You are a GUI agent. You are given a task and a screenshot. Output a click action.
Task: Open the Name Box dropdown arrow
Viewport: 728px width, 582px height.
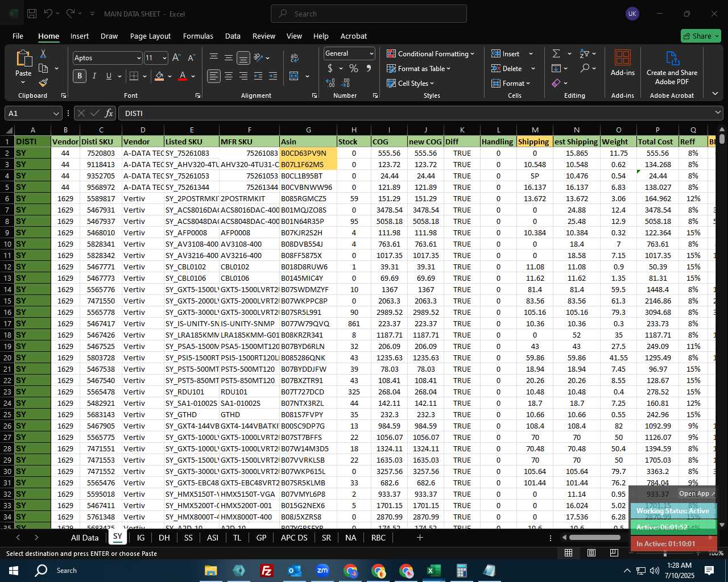pyautogui.click(x=56, y=113)
